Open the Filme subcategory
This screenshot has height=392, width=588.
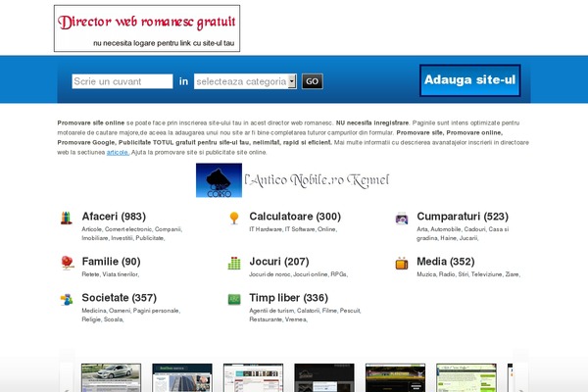point(329,311)
